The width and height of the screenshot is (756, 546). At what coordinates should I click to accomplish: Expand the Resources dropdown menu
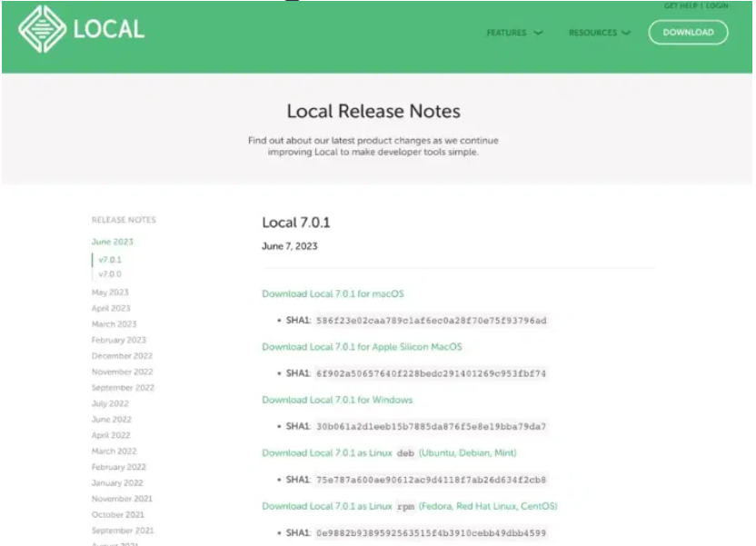point(600,33)
